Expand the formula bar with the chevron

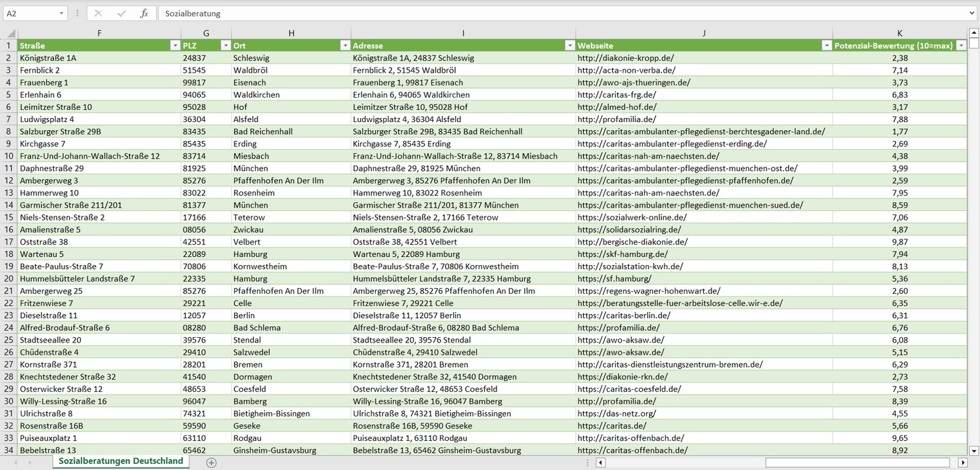click(x=973, y=14)
